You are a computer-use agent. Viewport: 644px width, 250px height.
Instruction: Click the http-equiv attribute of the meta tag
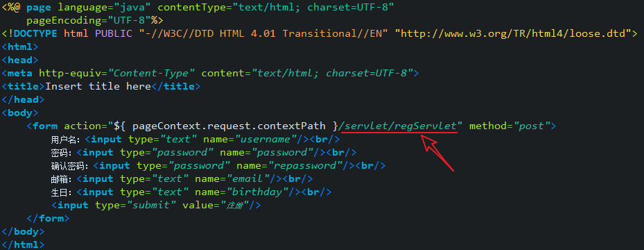click(70, 73)
